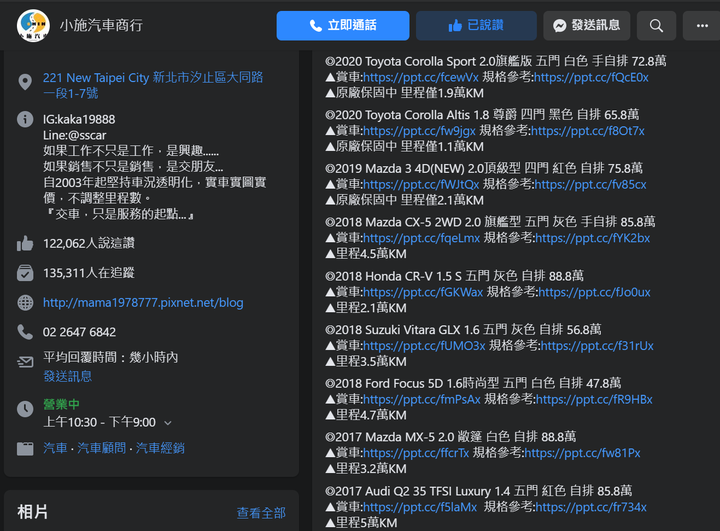Open 查看全部 in the 相片 section

[x=261, y=513]
